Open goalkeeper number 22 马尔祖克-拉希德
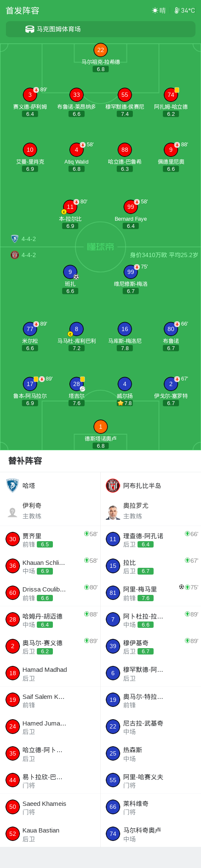The width and height of the screenshot is (201, 868). coord(101,58)
